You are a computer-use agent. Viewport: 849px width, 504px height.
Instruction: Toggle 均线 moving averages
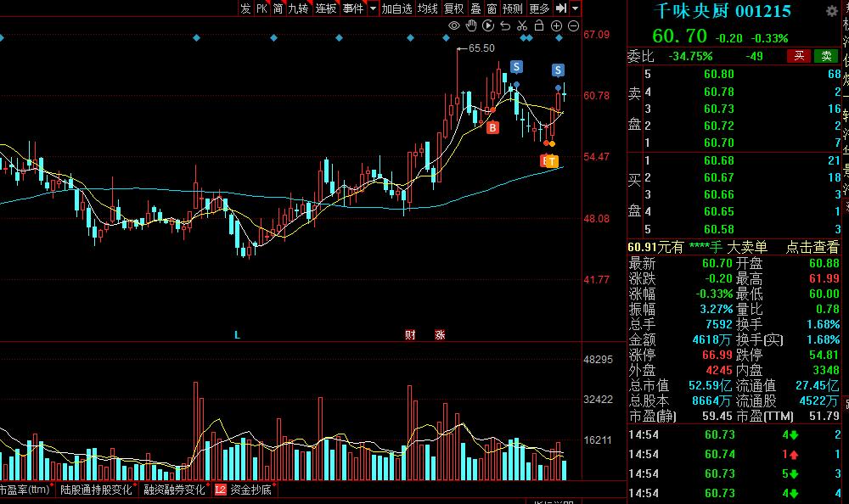pos(427,8)
